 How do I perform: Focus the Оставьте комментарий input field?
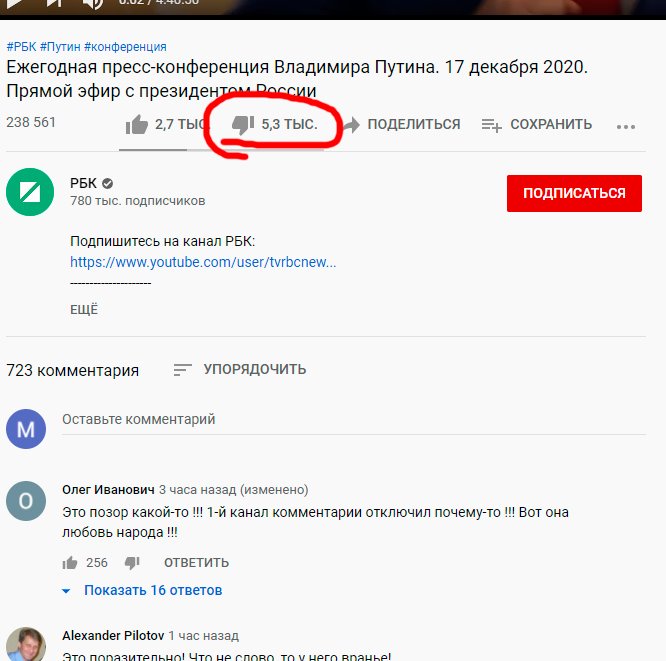[354, 420]
